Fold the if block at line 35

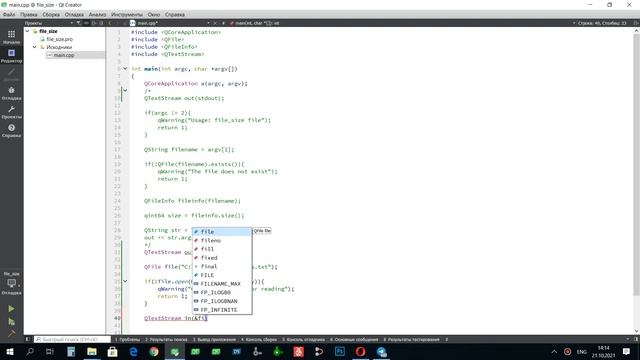(125, 281)
